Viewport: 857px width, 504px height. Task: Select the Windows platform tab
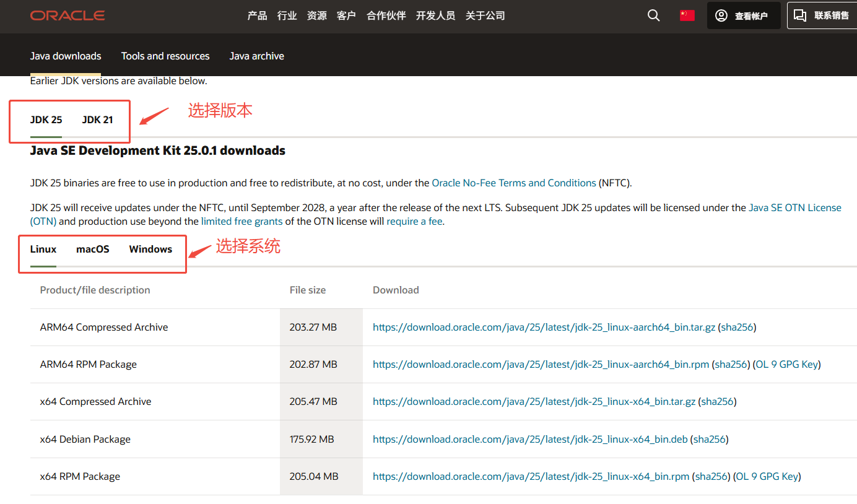[150, 249]
